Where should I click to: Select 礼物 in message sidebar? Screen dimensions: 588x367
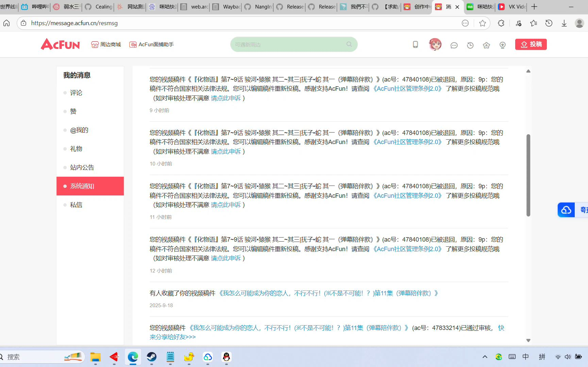[90, 149]
